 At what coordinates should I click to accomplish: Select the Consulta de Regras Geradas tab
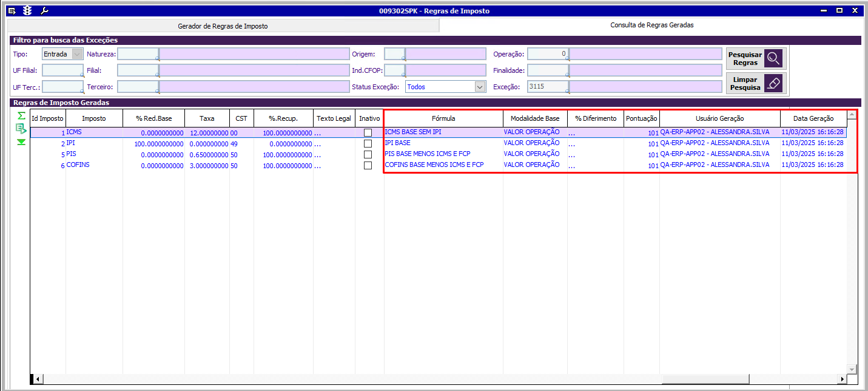click(652, 25)
